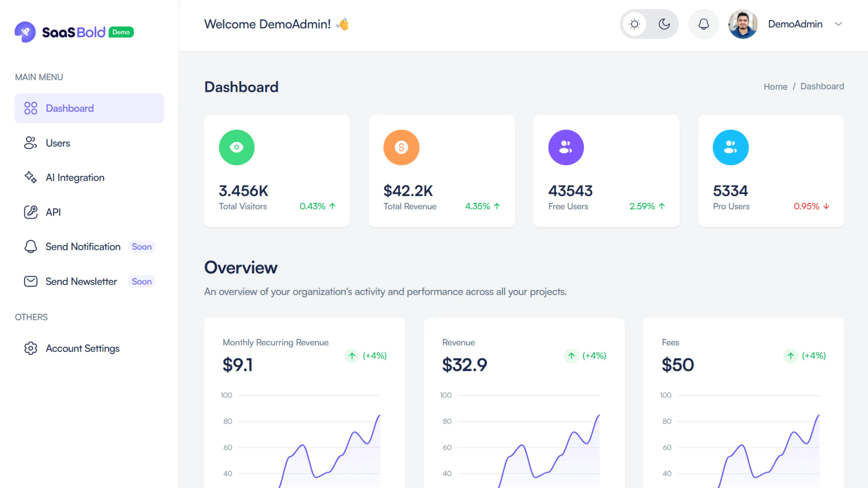Switch to dark mode using the moon toggle

click(x=664, y=24)
